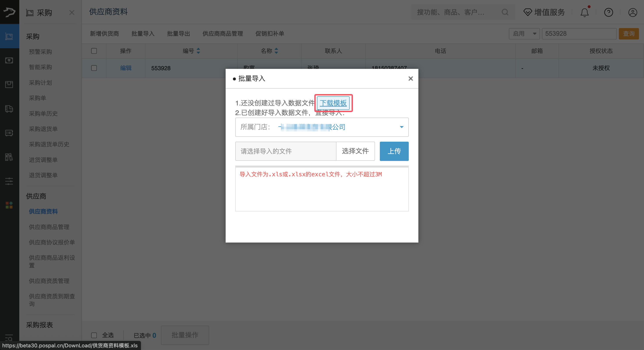The image size is (644, 350).
Task: Open the notification bell
Action: pos(584,12)
